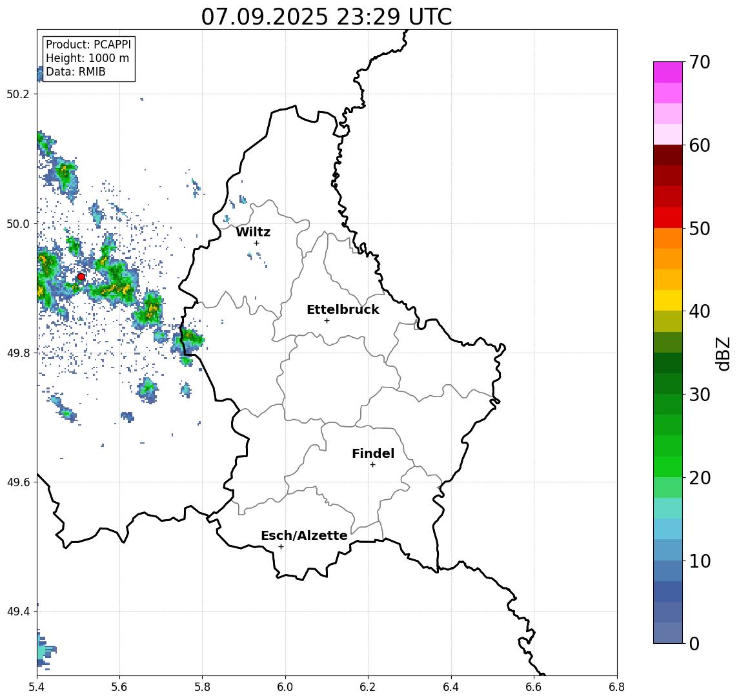This screenshot has width=739, height=700.
Task: Click the Ettelbruck station label
Action: pos(343,309)
